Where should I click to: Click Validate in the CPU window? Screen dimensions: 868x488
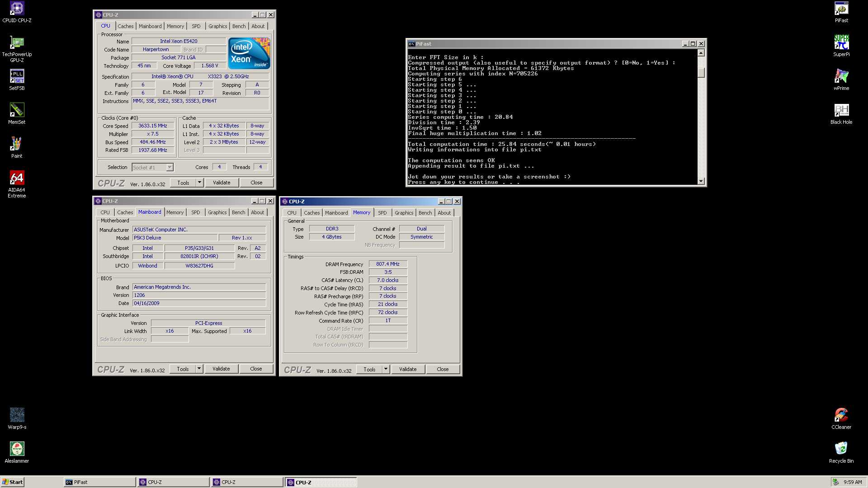click(x=222, y=183)
